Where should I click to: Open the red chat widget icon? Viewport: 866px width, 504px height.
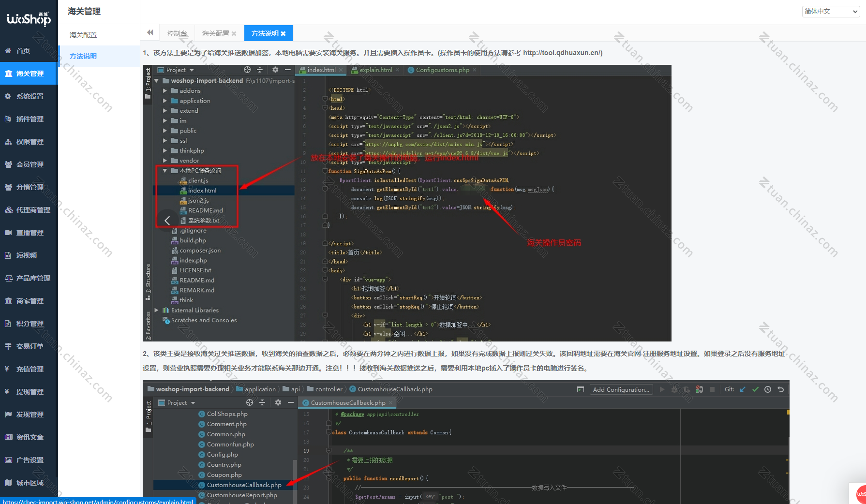tap(861, 494)
